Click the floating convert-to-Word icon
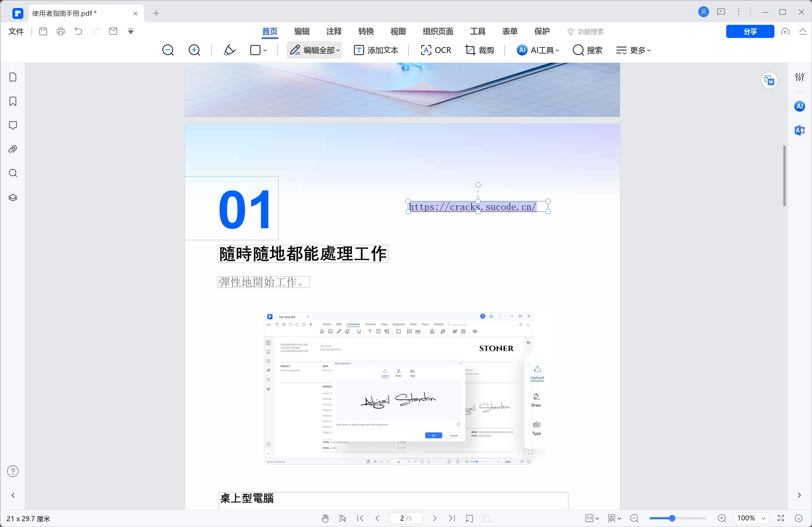 tap(769, 80)
